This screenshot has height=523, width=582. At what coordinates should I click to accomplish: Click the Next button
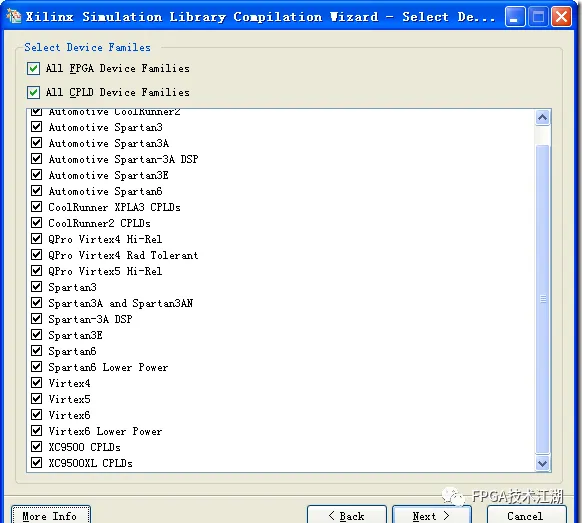[x=432, y=516]
